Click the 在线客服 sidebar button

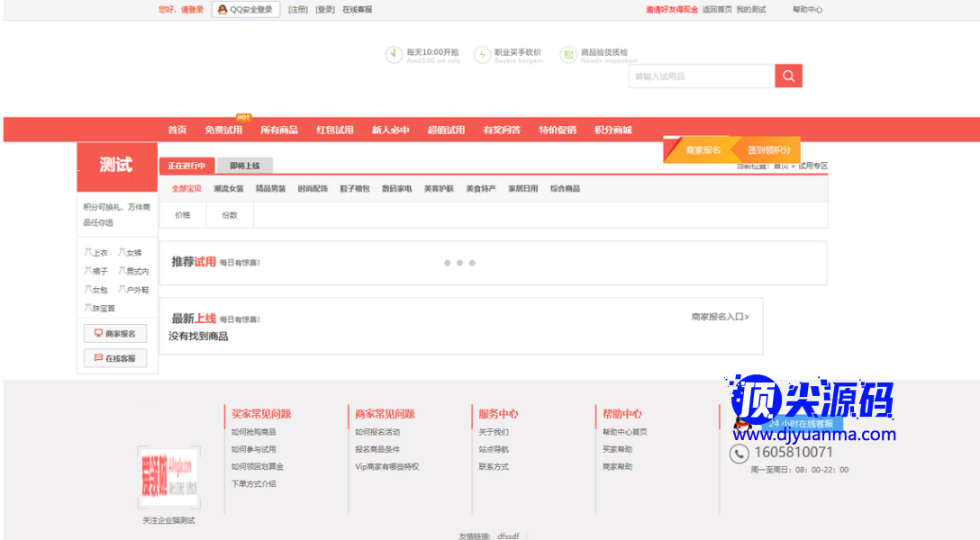click(x=115, y=358)
